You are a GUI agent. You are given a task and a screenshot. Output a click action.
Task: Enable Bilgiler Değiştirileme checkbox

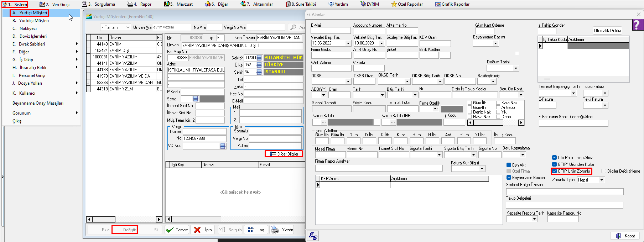[604, 171]
